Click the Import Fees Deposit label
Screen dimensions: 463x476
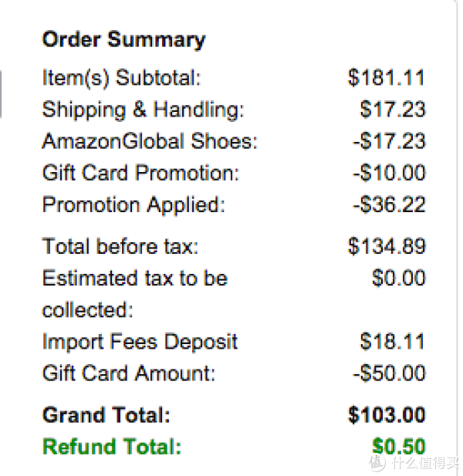click(140, 343)
